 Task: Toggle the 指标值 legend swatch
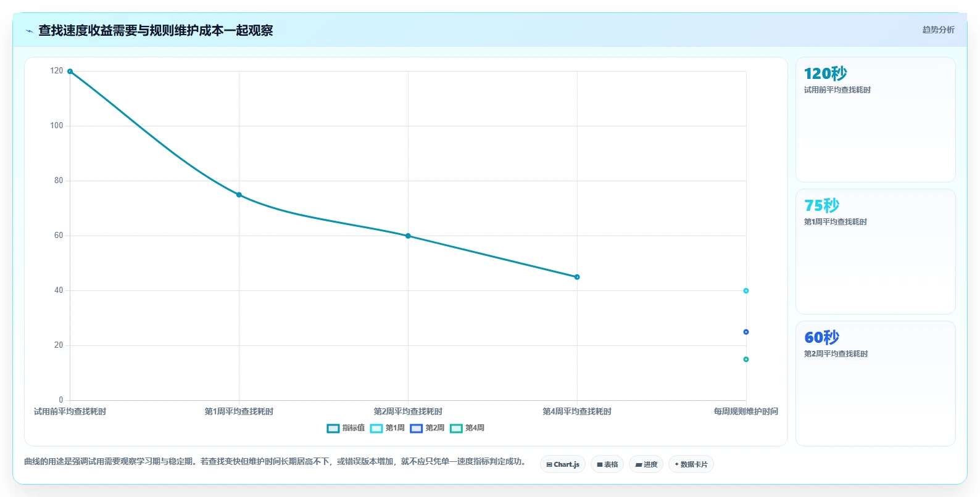[x=333, y=429]
